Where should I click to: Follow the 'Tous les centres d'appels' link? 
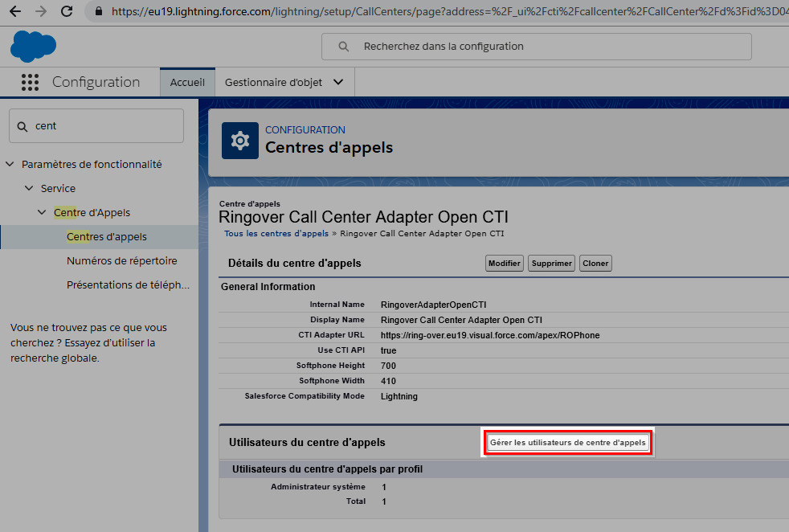[276, 234]
